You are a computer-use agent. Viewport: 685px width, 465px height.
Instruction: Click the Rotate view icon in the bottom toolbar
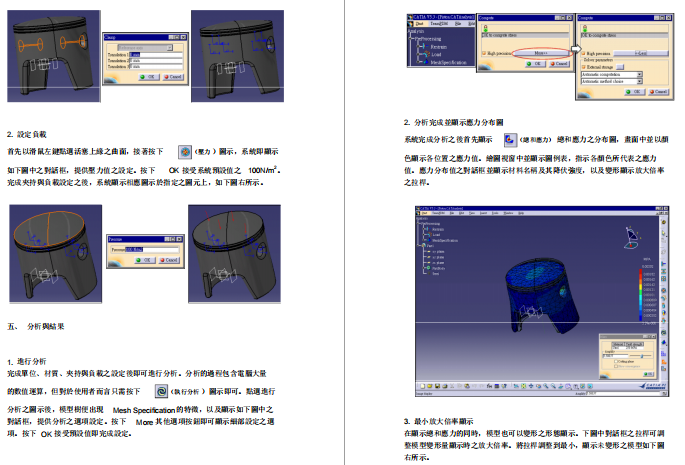(539, 386)
